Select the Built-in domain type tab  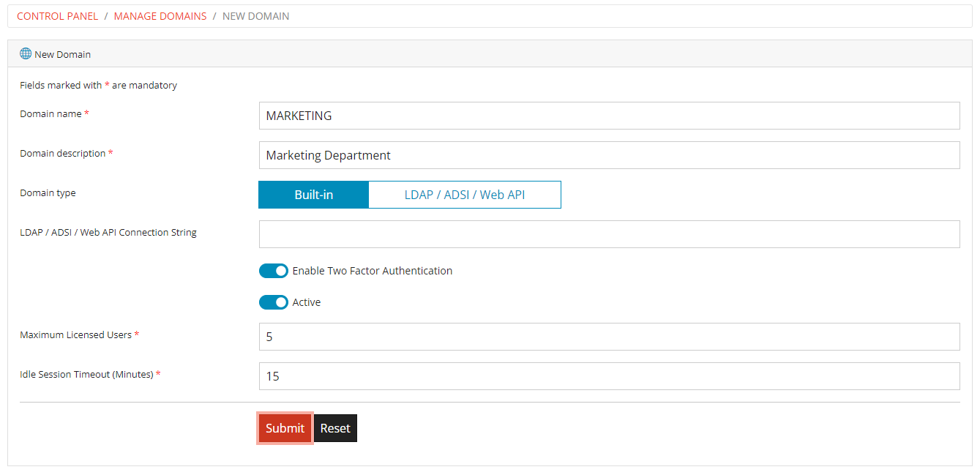click(313, 194)
